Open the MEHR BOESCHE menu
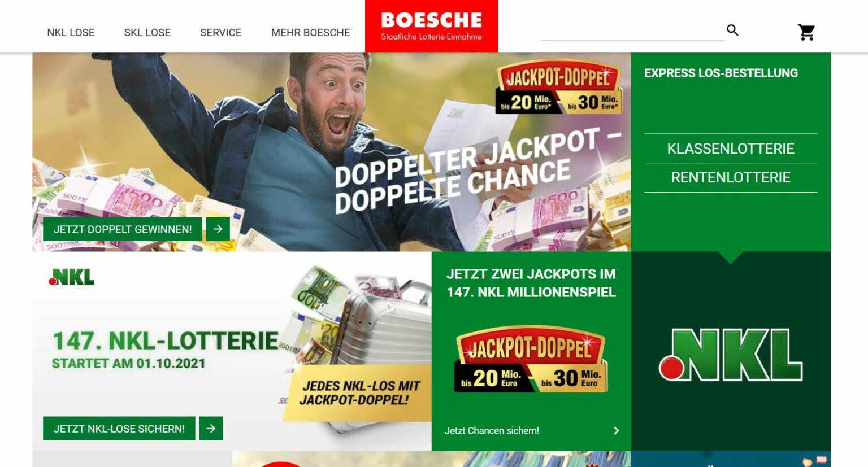 coord(310,33)
